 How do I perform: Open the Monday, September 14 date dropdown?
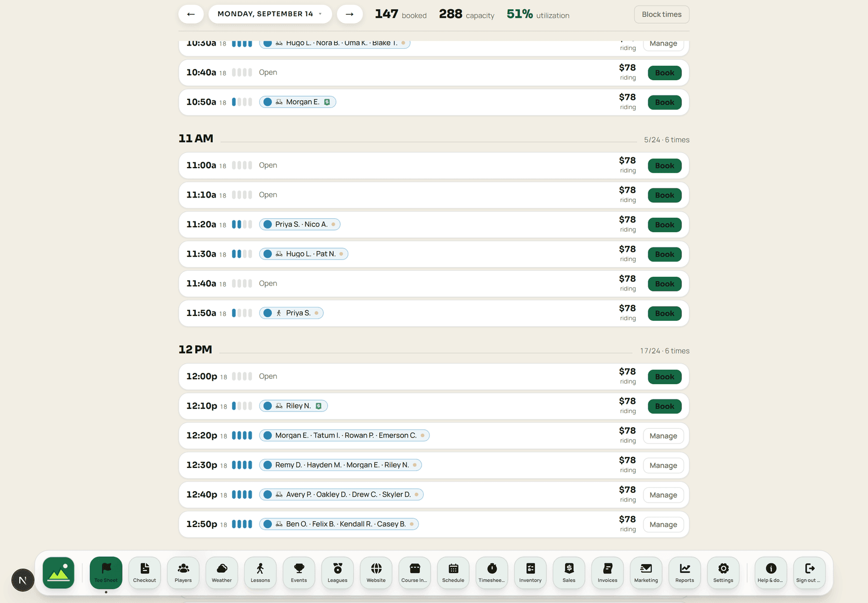pos(270,14)
